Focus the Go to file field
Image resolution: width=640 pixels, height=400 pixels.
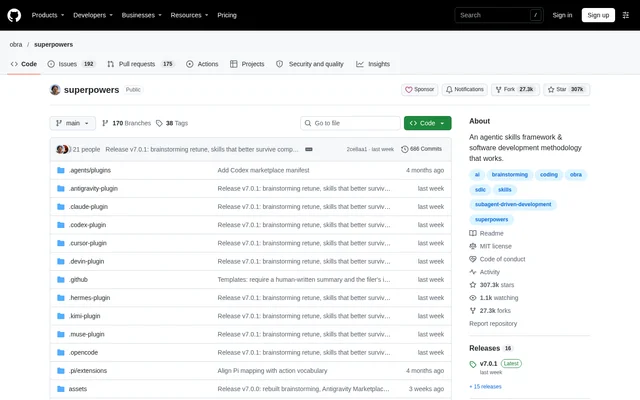pos(350,123)
